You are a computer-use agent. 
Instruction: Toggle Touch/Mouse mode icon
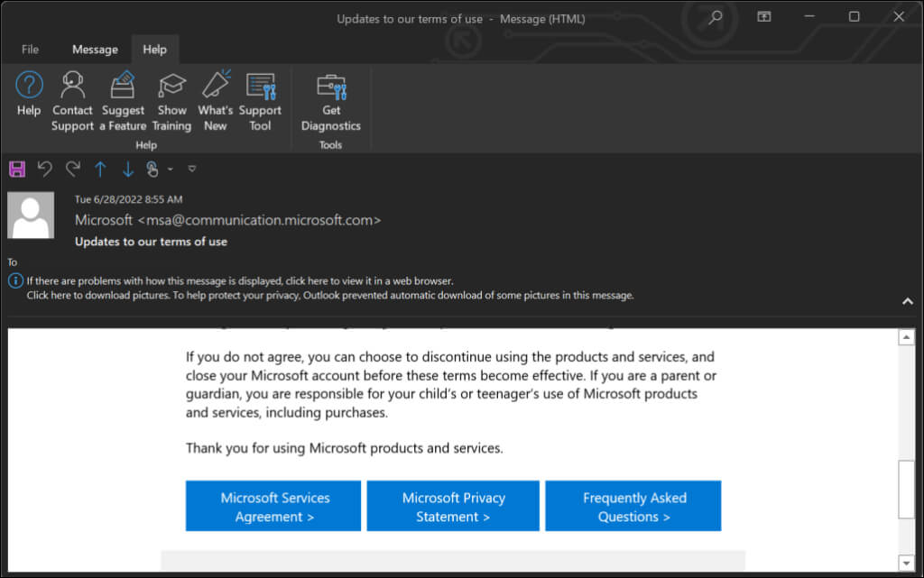pos(152,170)
